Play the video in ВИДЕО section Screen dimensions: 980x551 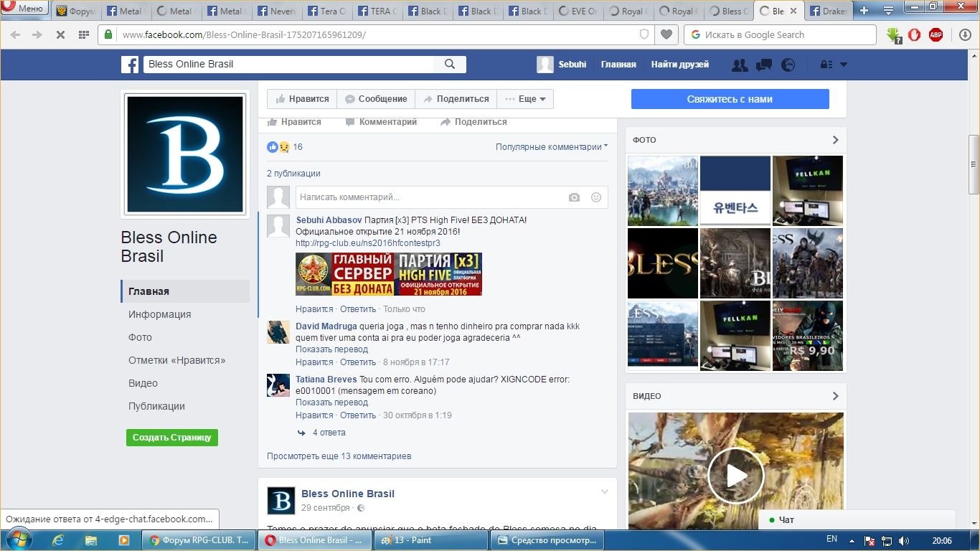pyautogui.click(x=735, y=476)
